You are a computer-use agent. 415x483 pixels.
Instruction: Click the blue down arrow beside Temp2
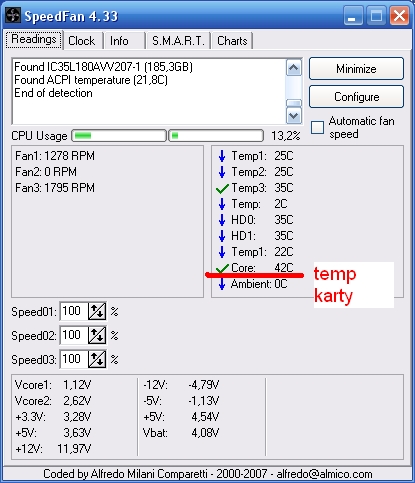(x=222, y=172)
